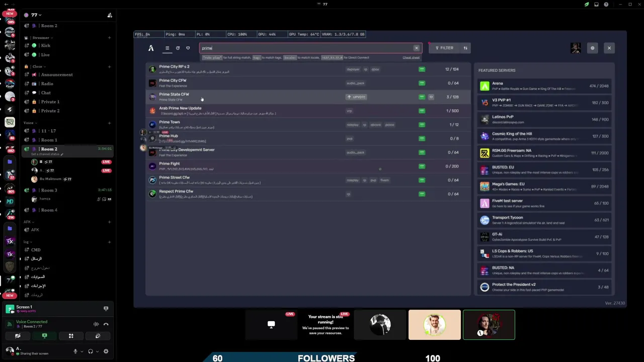
Task: Open Protect the President v2 featured server
Action: tap(544, 287)
